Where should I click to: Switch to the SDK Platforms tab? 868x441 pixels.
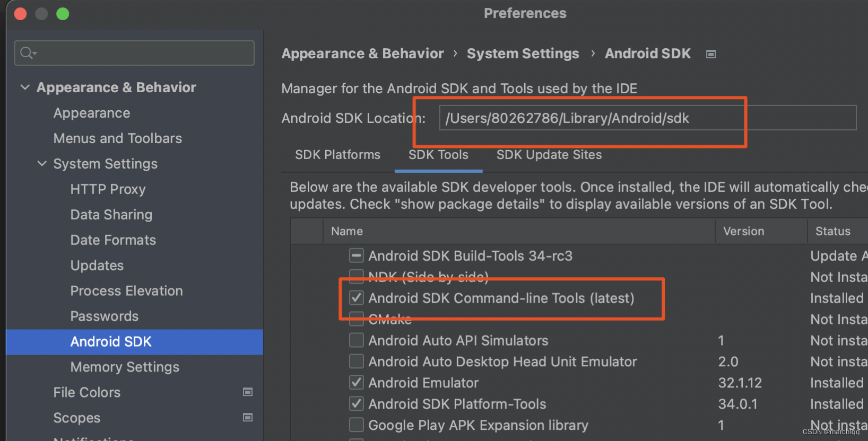point(337,155)
